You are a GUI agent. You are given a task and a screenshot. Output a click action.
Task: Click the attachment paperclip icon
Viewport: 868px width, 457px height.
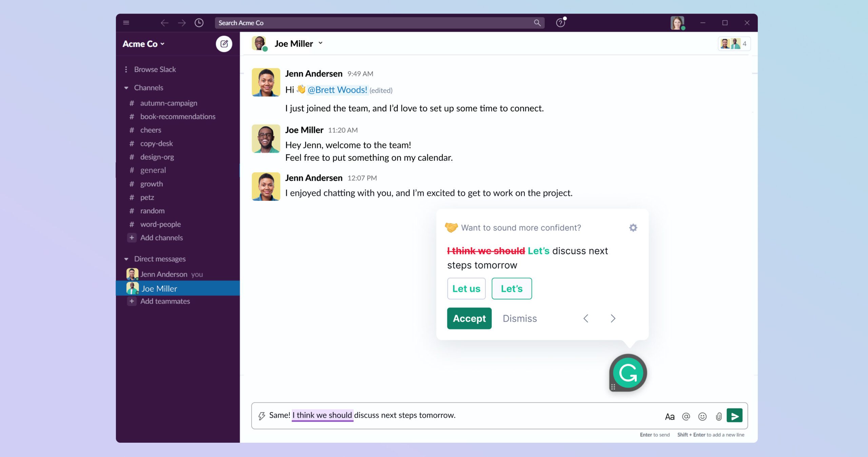tap(718, 416)
